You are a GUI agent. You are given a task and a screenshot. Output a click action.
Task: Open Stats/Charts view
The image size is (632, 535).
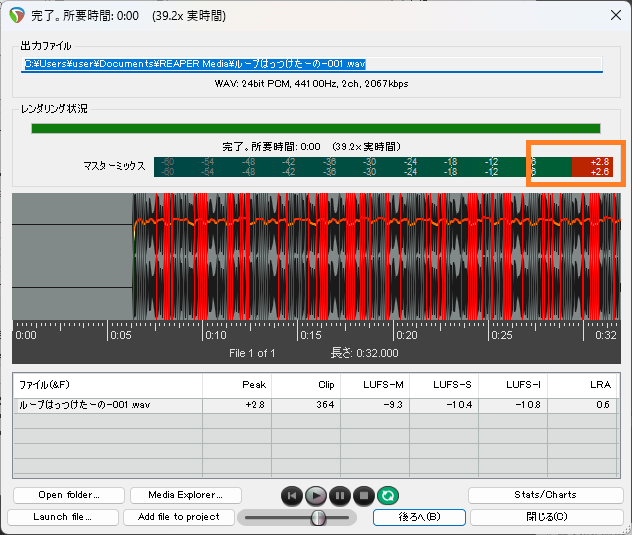545,495
